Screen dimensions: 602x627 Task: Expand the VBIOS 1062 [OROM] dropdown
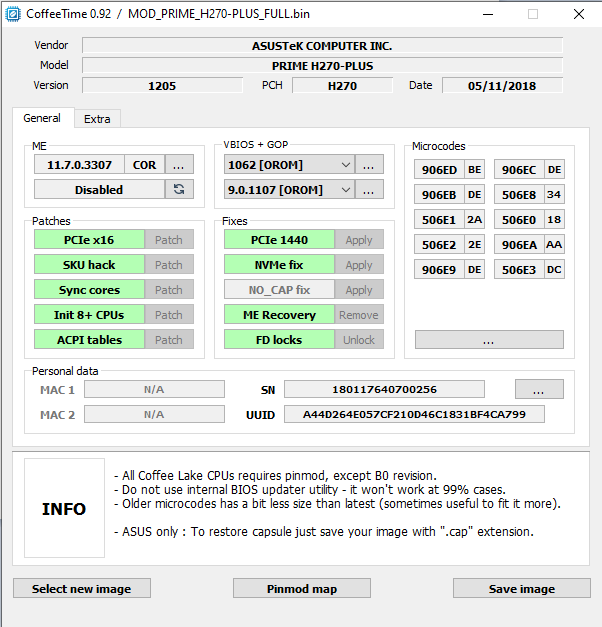point(346,164)
